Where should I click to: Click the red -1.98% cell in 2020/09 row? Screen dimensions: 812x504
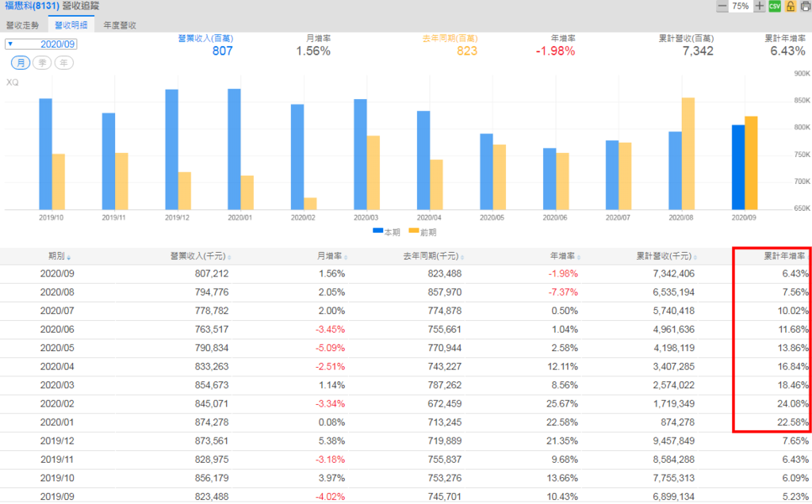click(x=564, y=273)
